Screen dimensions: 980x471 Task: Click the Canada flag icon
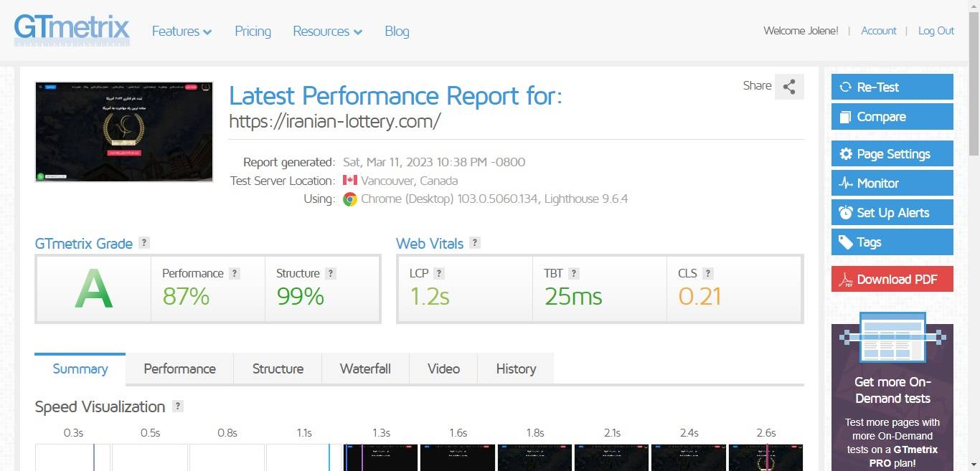coord(350,180)
